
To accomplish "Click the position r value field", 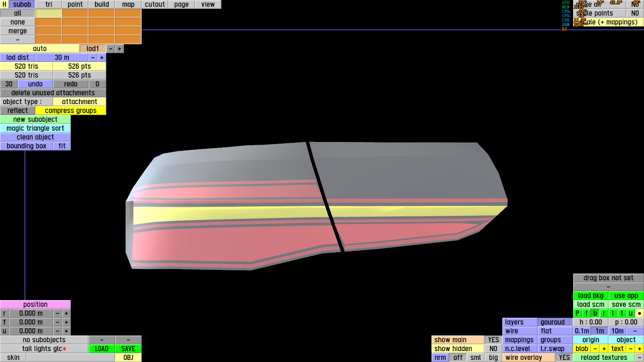I will pyautogui.click(x=31, y=313).
